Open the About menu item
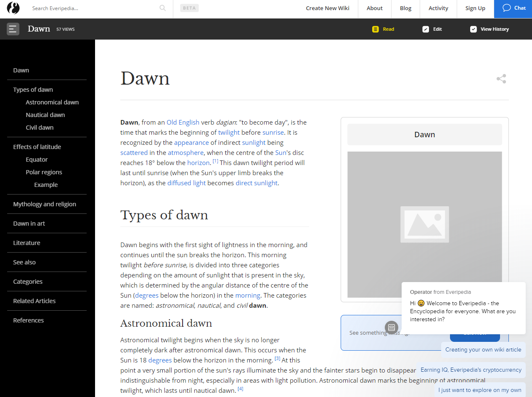The height and width of the screenshot is (397, 532). pos(375,8)
